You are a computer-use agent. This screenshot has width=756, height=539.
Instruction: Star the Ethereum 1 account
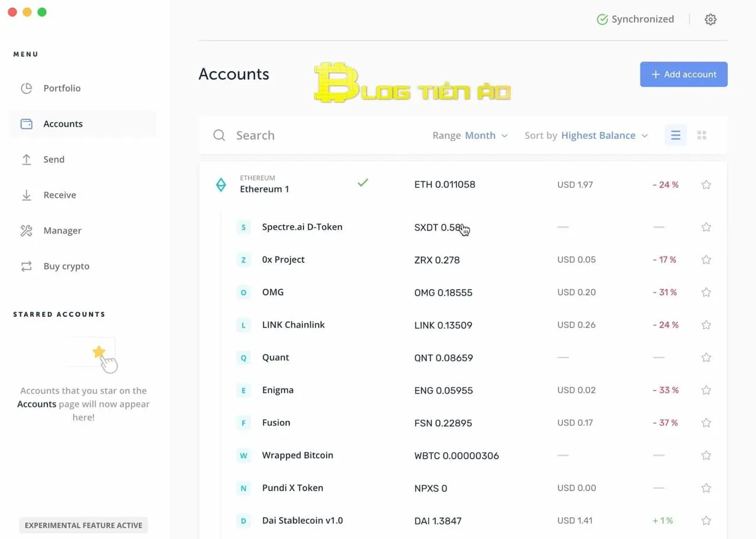coord(706,184)
